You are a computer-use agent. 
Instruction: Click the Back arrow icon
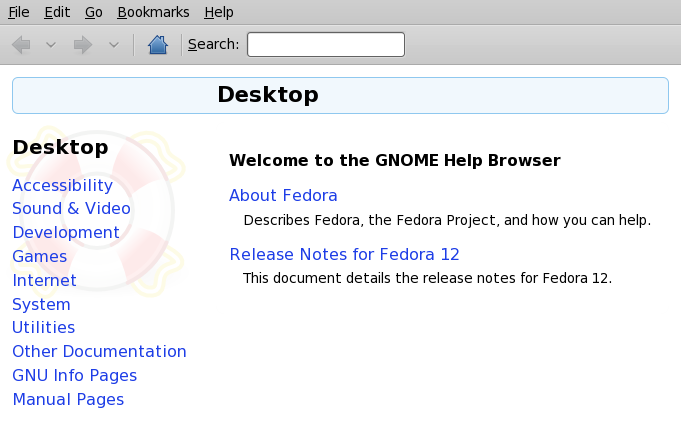point(21,45)
